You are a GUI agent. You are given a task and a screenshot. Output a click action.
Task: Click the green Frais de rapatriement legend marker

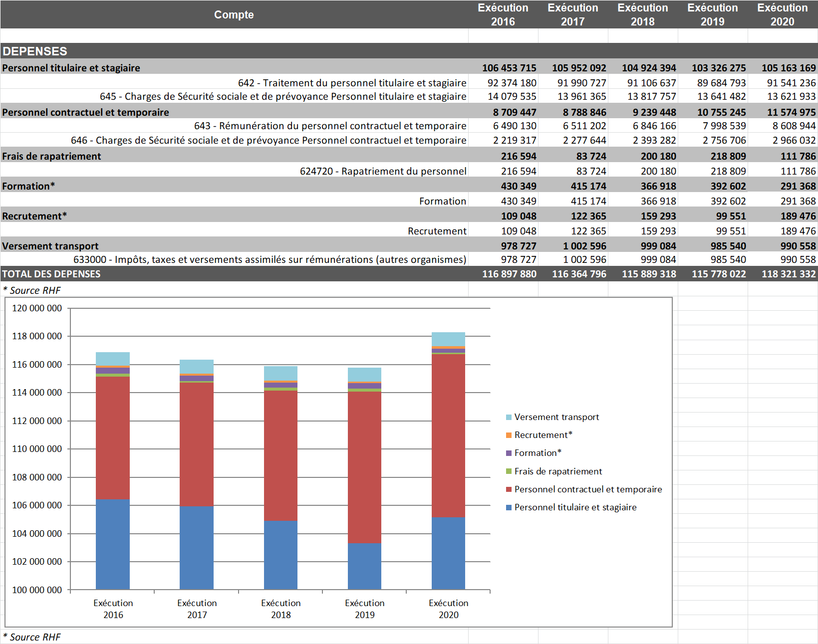click(x=509, y=471)
